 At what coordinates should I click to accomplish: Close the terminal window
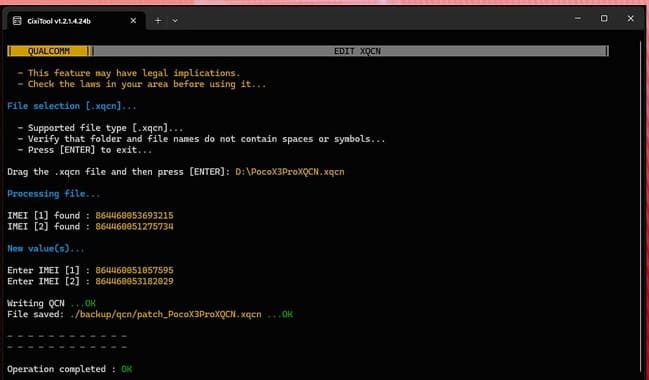pyautogui.click(x=630, y=19)
